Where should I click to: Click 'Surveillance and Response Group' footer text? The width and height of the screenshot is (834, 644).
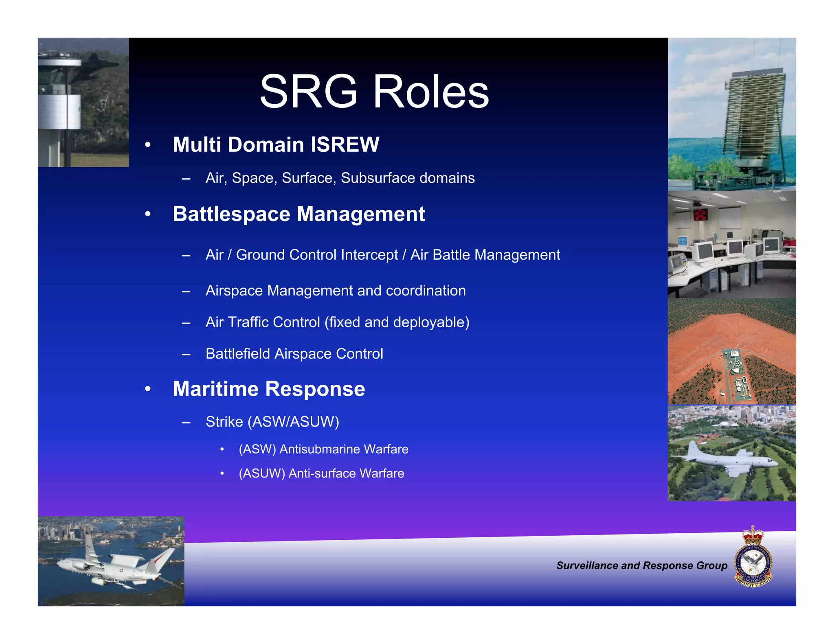642,565
